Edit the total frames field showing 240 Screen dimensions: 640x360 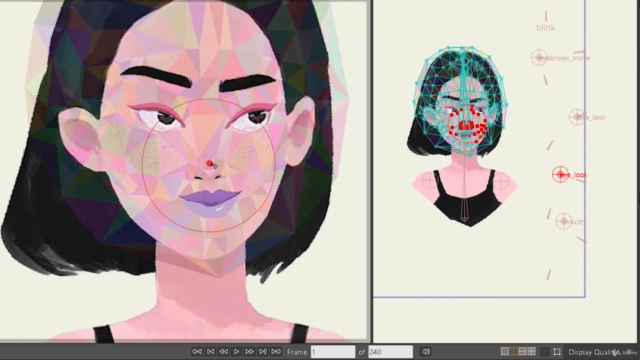[x=390, y=352]
